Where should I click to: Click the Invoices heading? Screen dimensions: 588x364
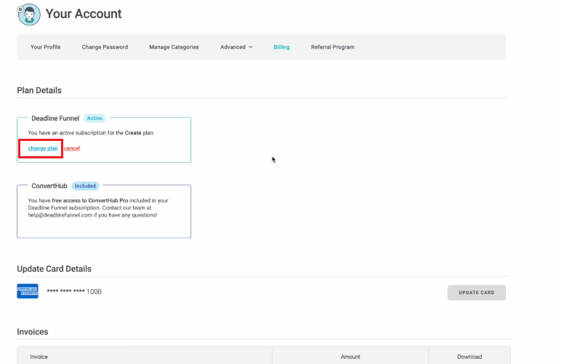[33, 332]
